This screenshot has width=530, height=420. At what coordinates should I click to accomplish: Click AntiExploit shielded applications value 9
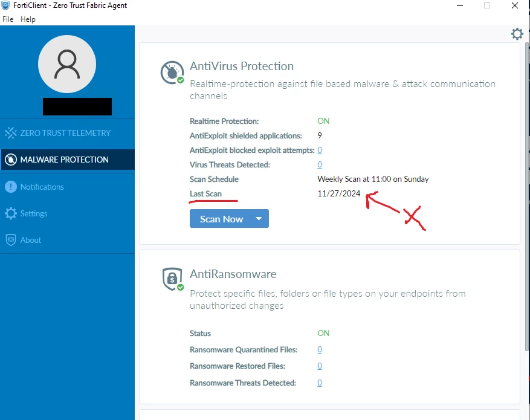(x=320, y=135)
